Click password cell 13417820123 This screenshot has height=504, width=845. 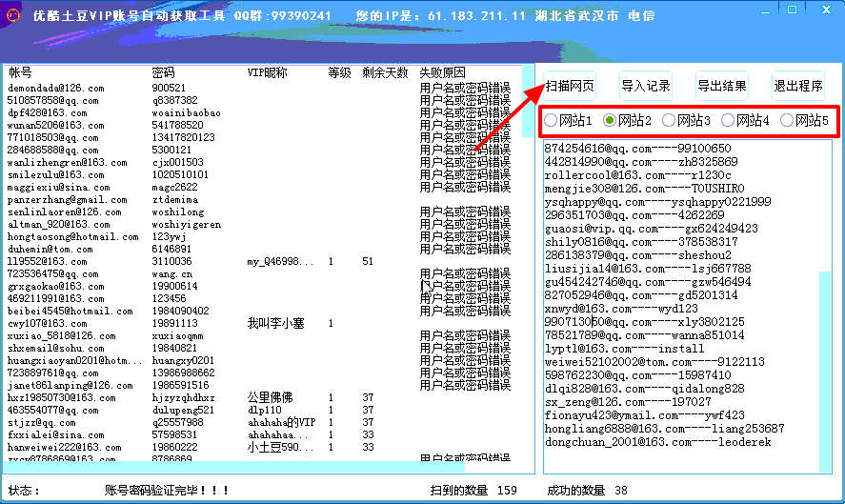point(183,137)
